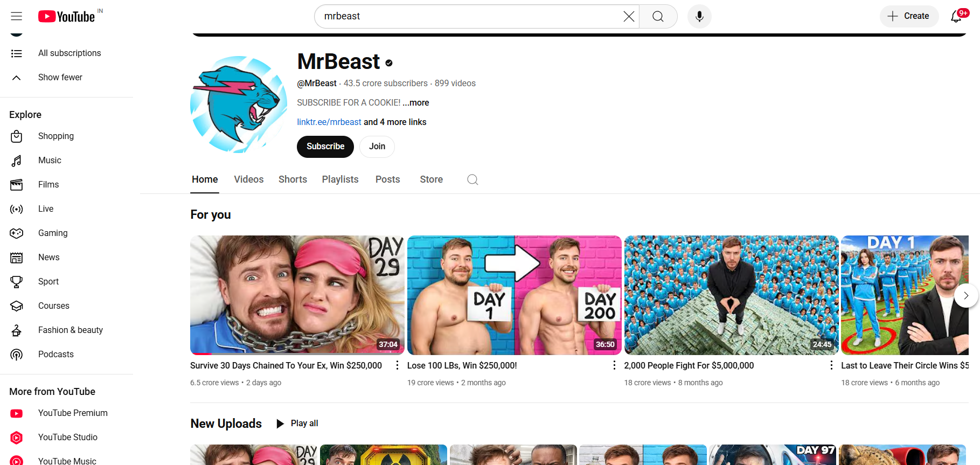Play all New Uploads
The width and height of the screenshot is (980, 465).
[297, 424]
